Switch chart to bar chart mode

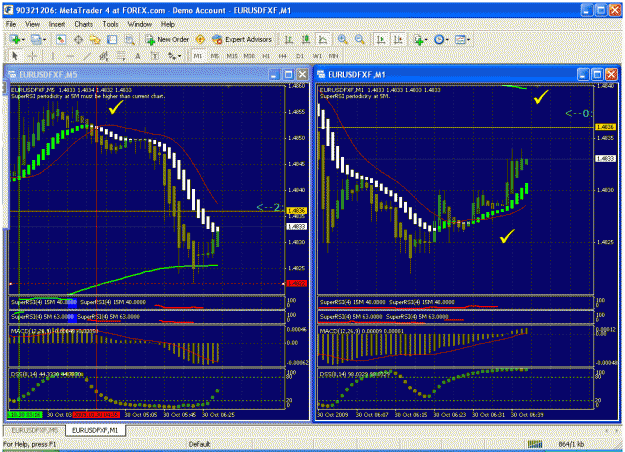289,39
